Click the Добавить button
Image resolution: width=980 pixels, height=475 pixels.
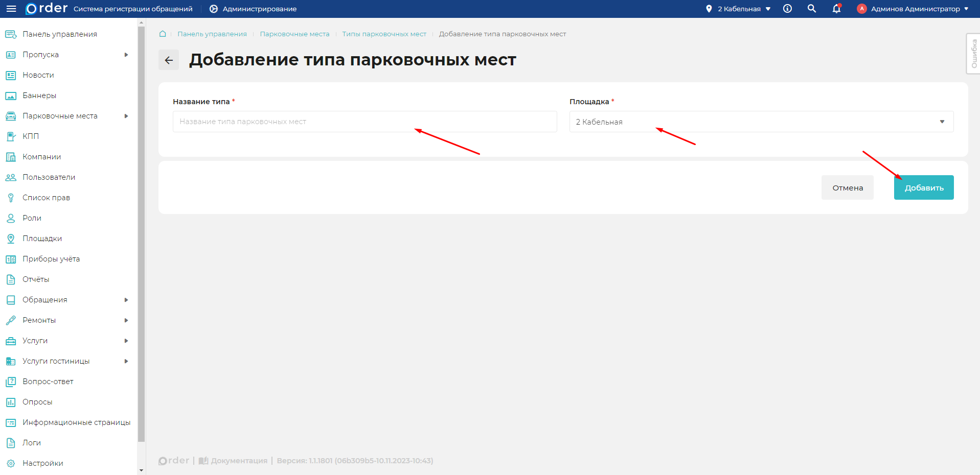[x=923, y=187]
